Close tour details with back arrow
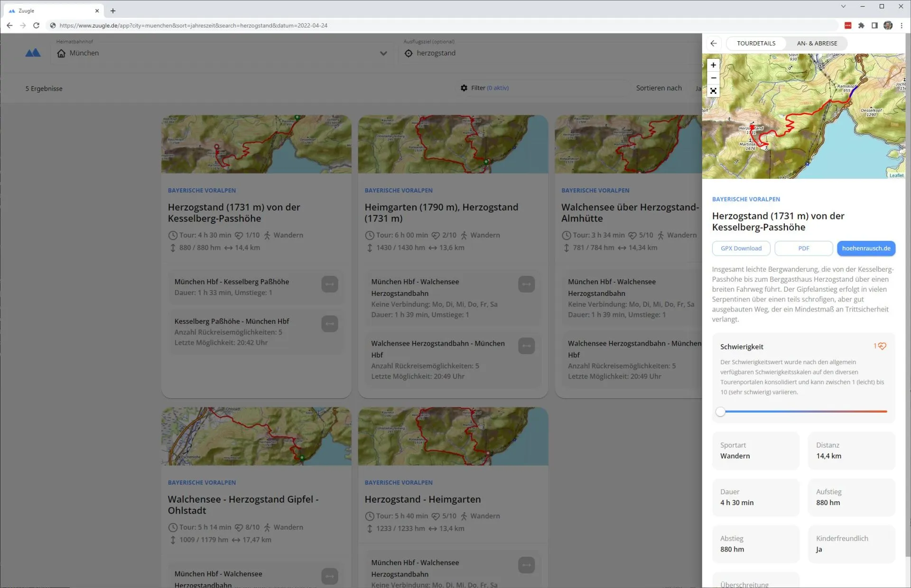Viewport: 911px width, 588px height. (714, 43)
